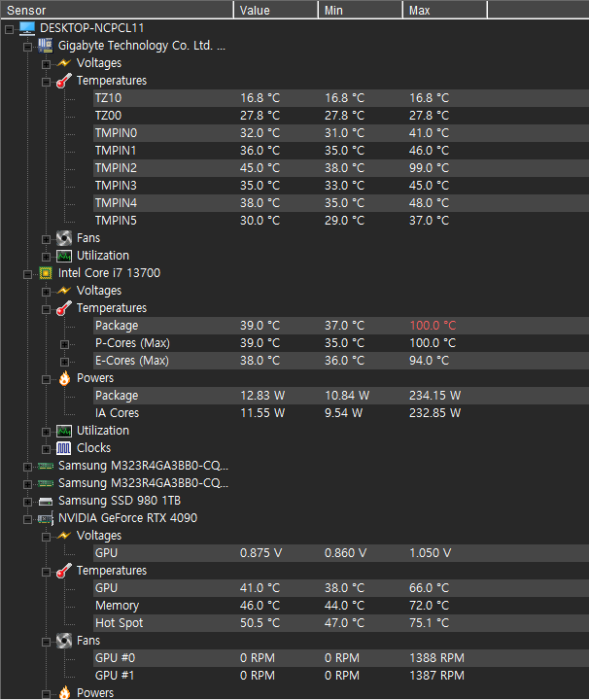Click the GPU Voltages lightning icon

coord(64,536)
